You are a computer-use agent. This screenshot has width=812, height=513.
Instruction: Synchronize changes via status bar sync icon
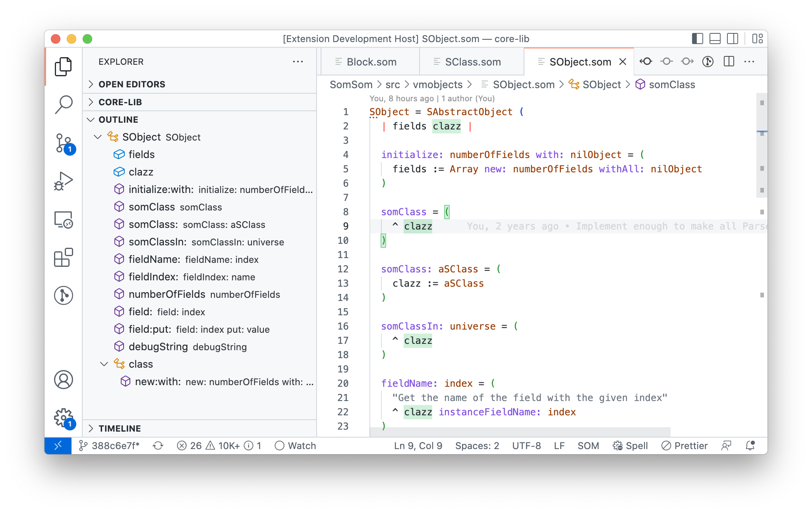(x=158, y=446)
